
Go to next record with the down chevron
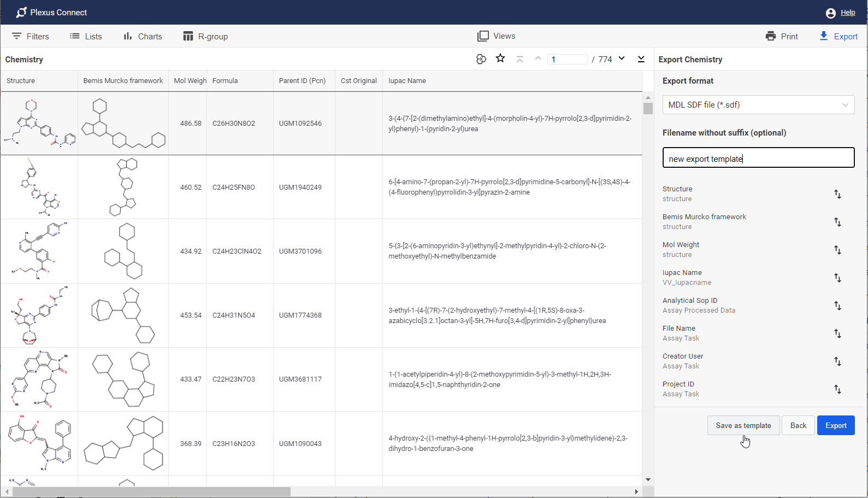(x=622, y=58)
